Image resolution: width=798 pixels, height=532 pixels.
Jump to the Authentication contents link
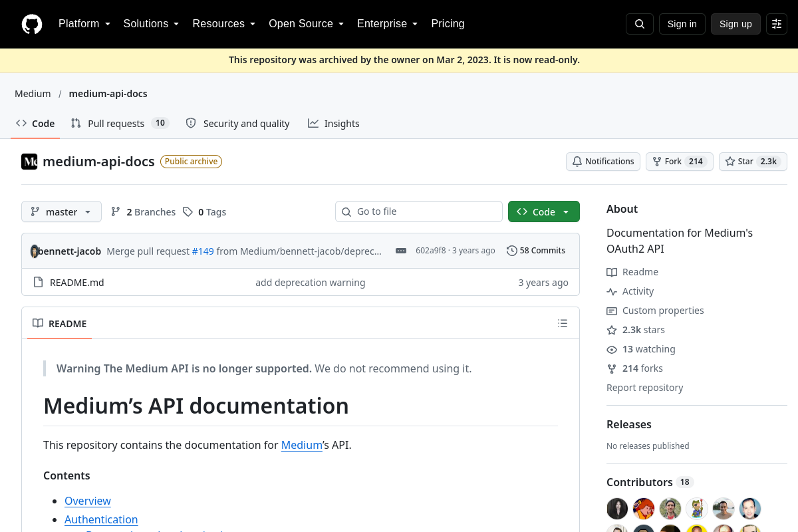point(101,519)
